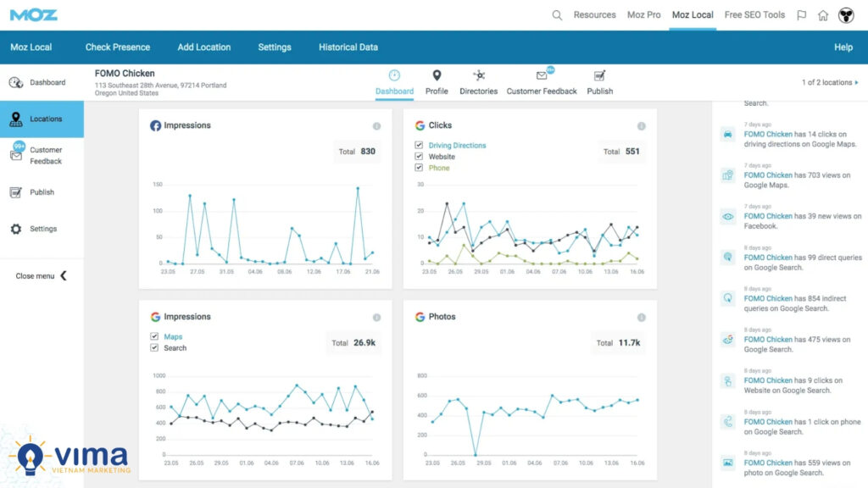Click info icon on Google Photos card

tap(641, 317)
